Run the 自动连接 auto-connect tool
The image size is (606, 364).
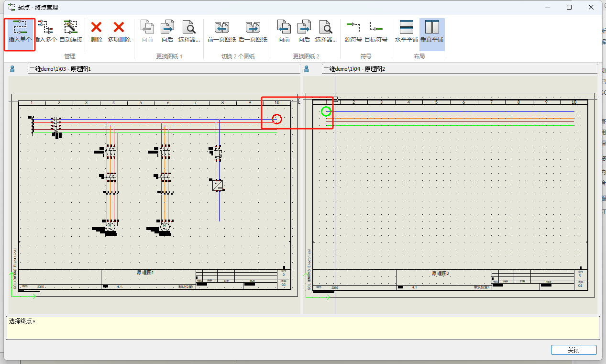coord(71,32)
